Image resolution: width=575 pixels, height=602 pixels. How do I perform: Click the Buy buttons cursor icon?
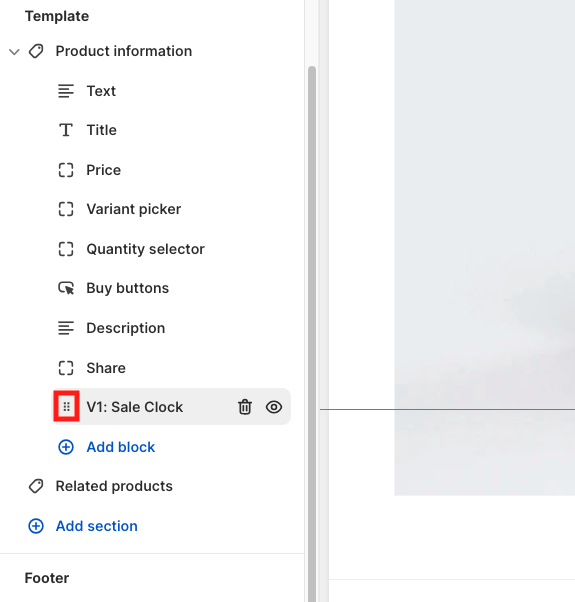[66, 288]
